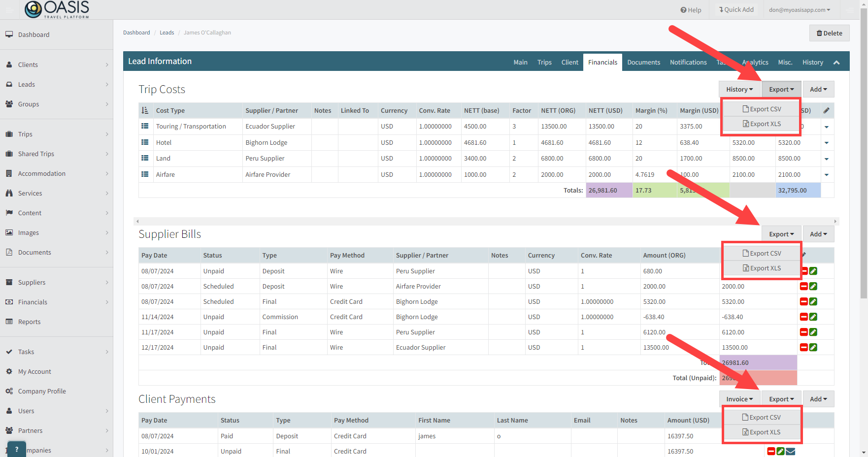Expand the Leads sidebar submenu

point(107,84)
